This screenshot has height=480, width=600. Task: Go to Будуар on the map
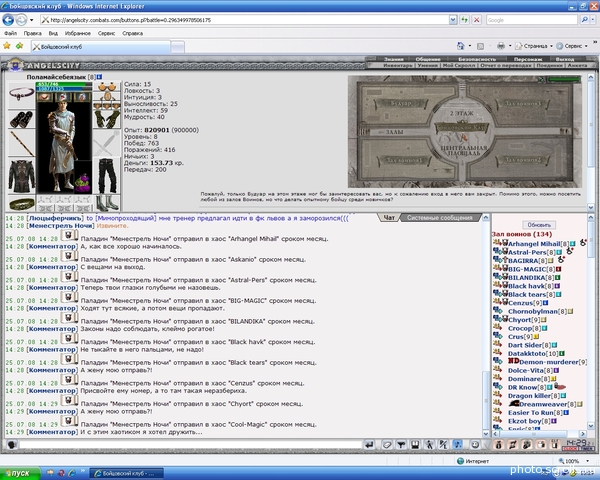(x=400, y=103)
